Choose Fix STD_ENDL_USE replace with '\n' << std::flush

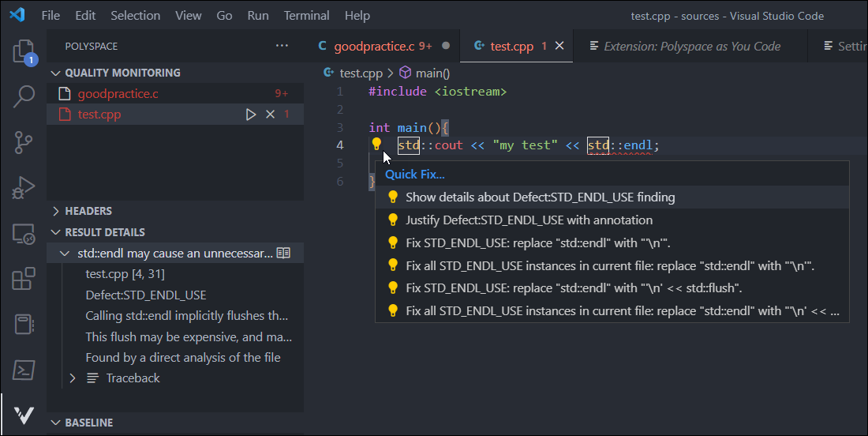(612, 288)
